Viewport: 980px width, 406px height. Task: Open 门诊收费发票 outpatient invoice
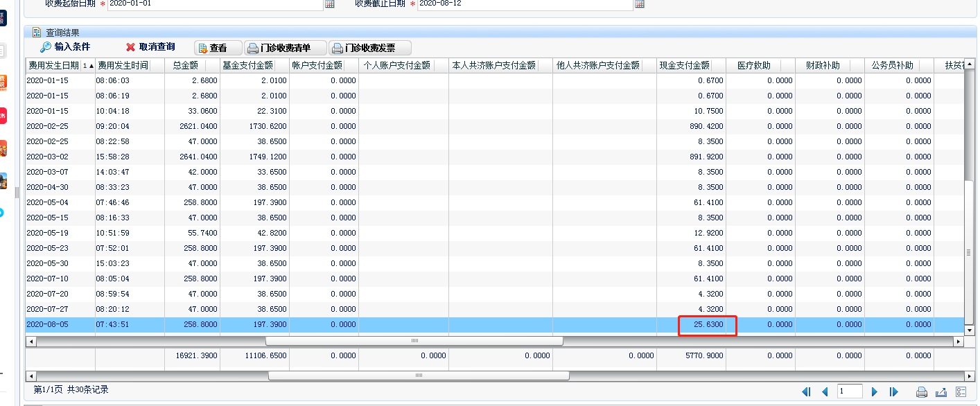(370, 48)
